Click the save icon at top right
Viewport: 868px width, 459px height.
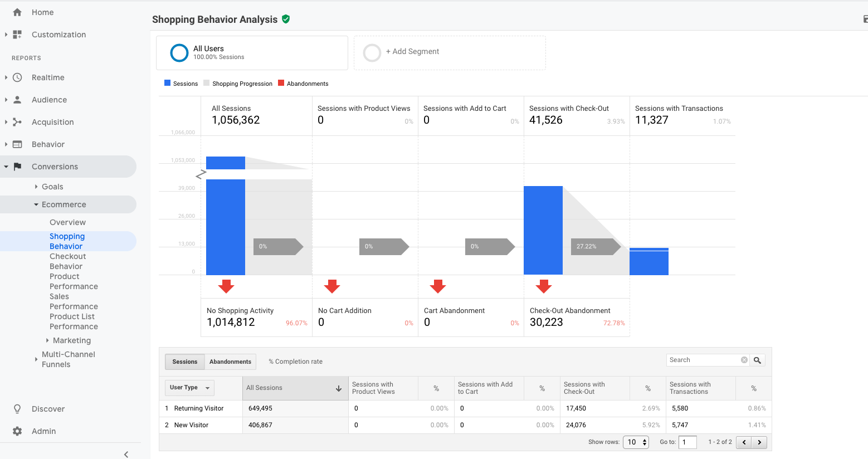click(865, 19)
